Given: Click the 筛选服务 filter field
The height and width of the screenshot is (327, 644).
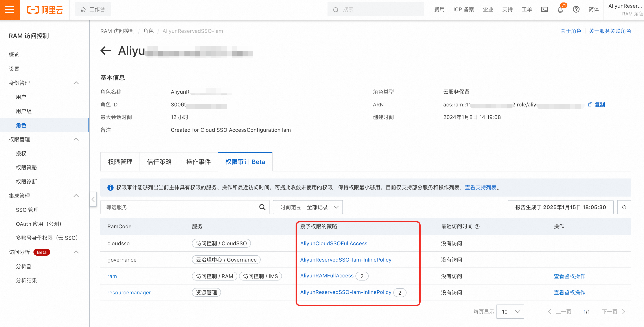Looking at the screenshot, I should [178, 207].
